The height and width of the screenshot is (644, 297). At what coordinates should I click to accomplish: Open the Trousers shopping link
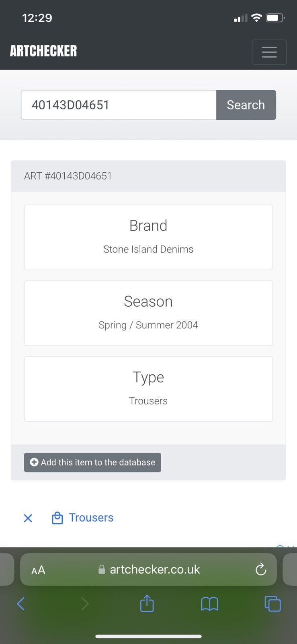tap(91, 518)
